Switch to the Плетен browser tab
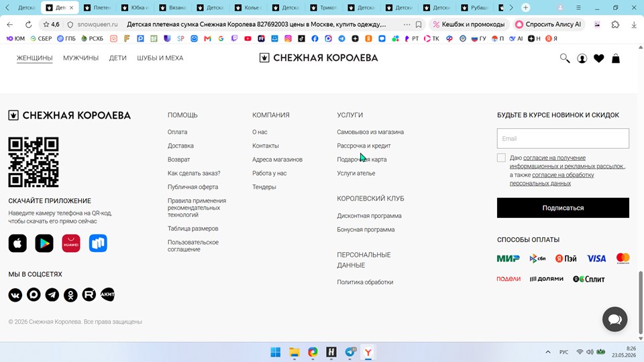The image size is (644, 362). (x=97, y=7)
